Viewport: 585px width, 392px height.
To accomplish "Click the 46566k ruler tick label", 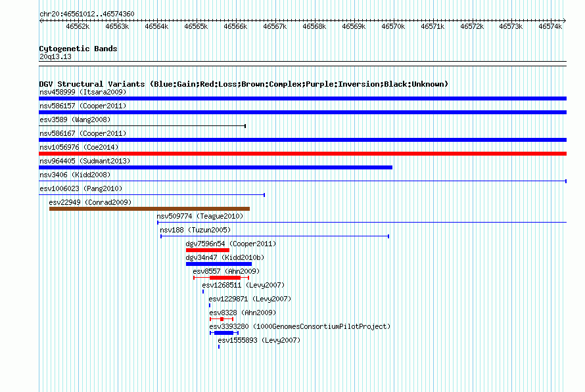I will (x=235, y=26).
